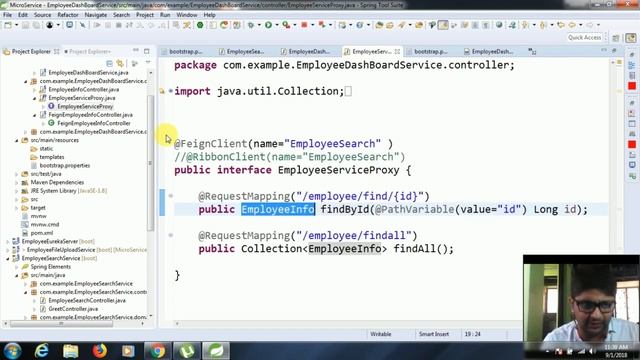Open Windows Start button
Screen dimensions: 640x360
12,351
